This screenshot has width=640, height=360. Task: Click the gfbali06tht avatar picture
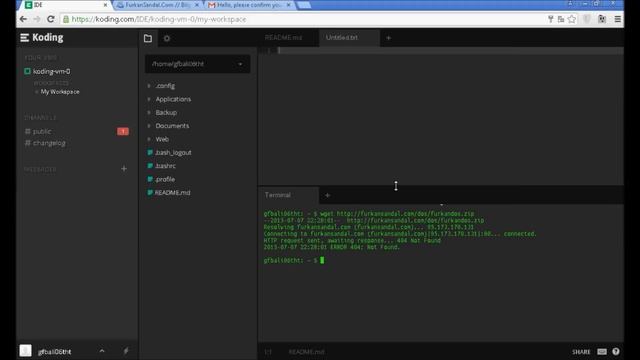tap(25, 351)
